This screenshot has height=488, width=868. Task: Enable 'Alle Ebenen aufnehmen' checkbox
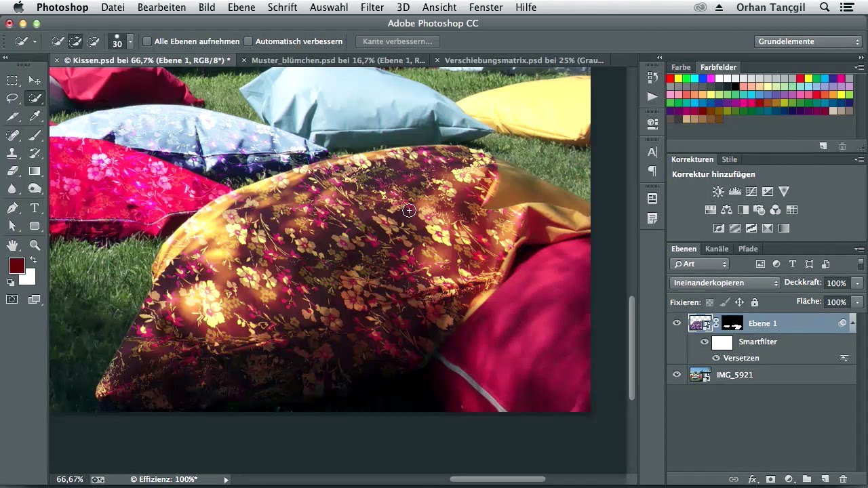point(147,41)
